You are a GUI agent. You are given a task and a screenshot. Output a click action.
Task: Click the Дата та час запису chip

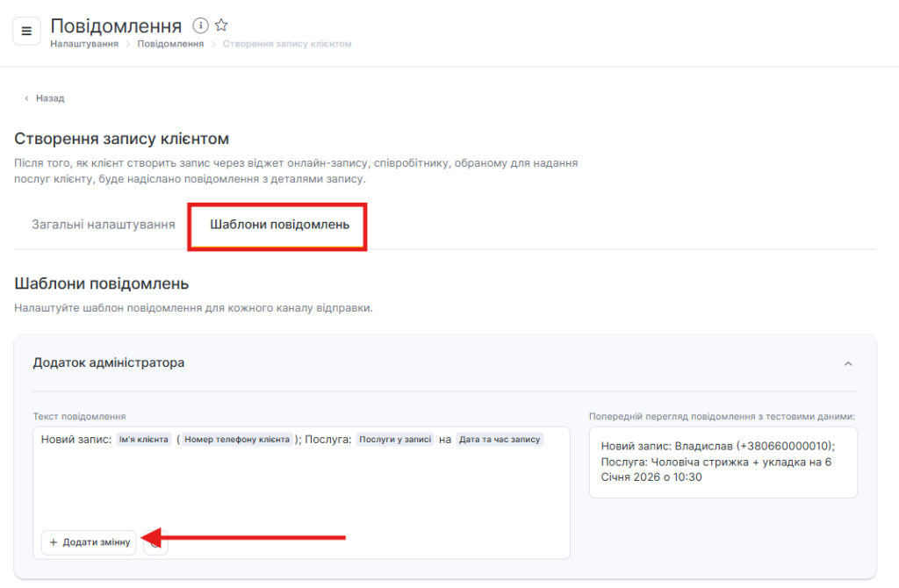click(x=500, y=440)
